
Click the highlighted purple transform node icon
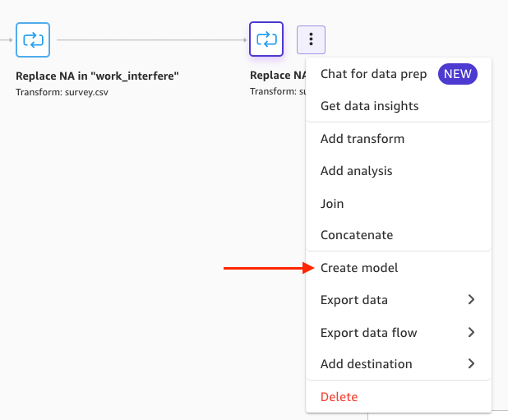[266, 39]
